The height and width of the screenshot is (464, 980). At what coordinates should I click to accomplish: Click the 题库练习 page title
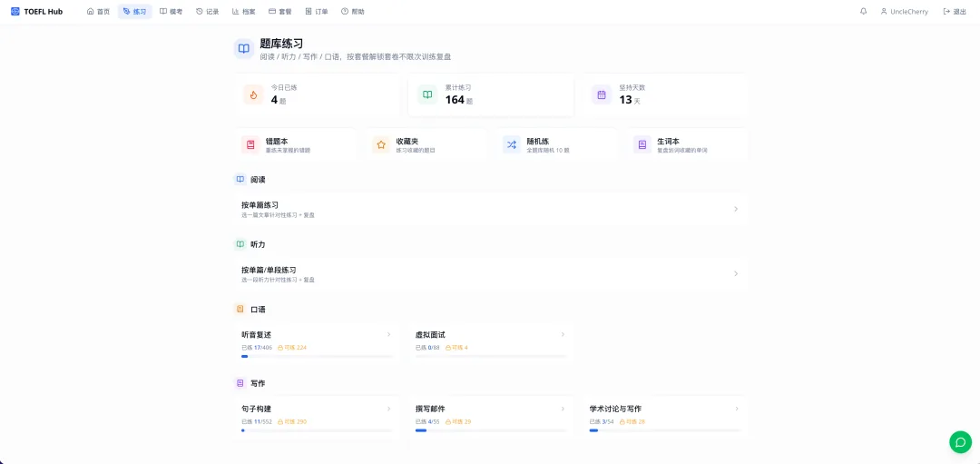coord(282,44)
